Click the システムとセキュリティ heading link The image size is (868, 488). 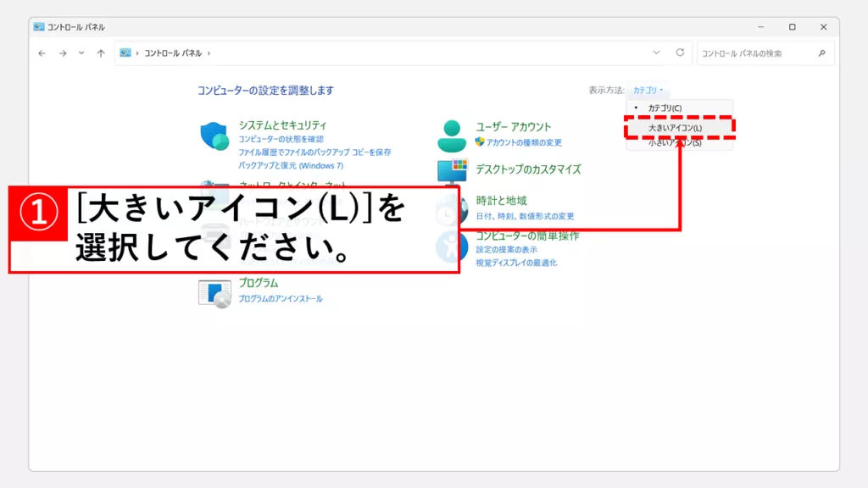(x=282, y=125)
